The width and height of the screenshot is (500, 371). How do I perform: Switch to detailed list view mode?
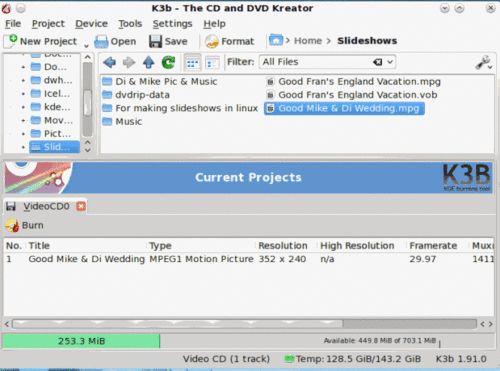(x=212, y=63)
